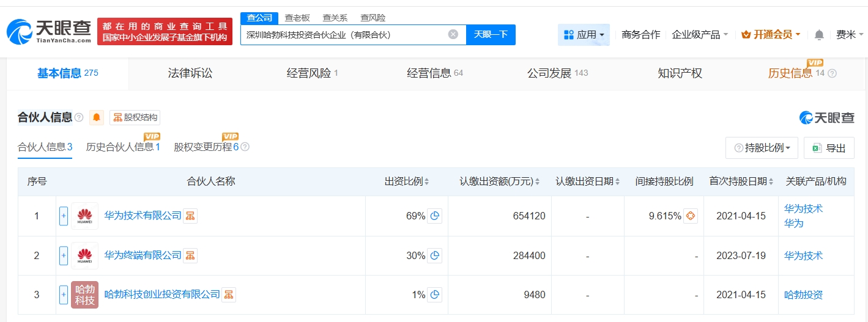868x322 pixels.
Task: Open the 开通会员 dropdown
Action: pos(771,35)
